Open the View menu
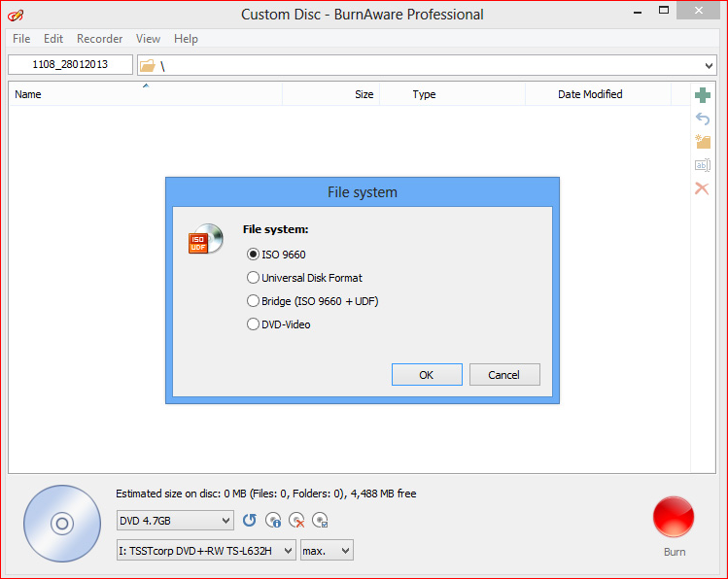Image resolution: width=728 pixels, height=579 pixels. coord(148,39)
